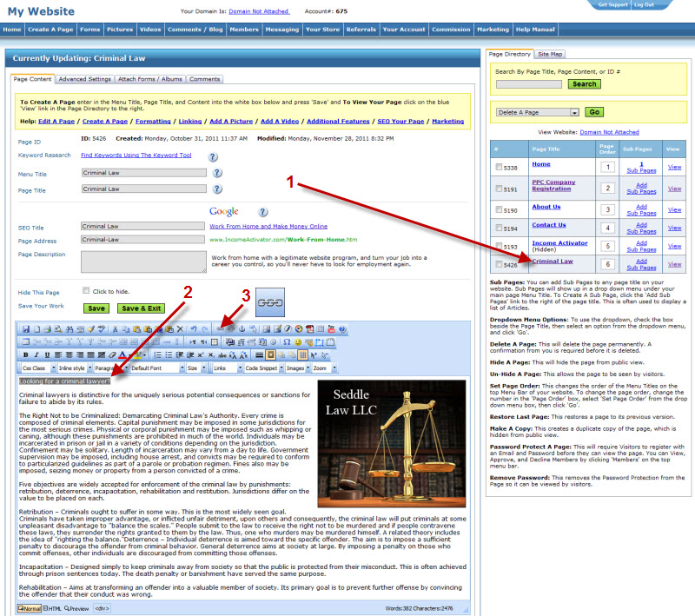Screen dimensions: 695x616
Task: Tick the checkbox for page 5190
Action: pos(499,209)
